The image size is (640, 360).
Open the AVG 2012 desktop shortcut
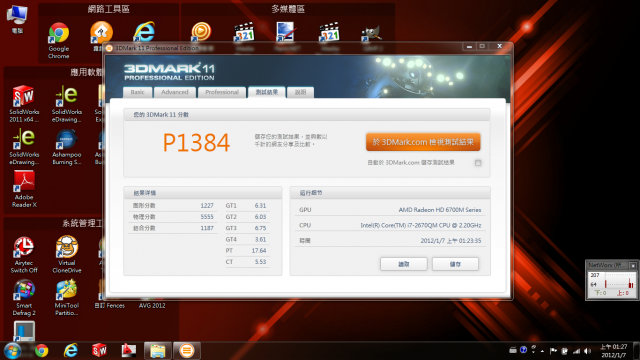tap(152, 305)
